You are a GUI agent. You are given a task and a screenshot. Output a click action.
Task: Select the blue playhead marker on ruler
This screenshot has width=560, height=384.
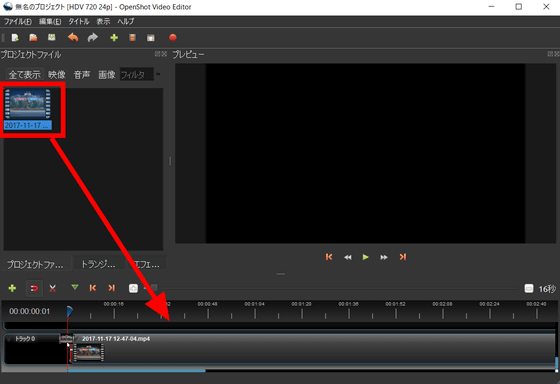coord(69,311)
